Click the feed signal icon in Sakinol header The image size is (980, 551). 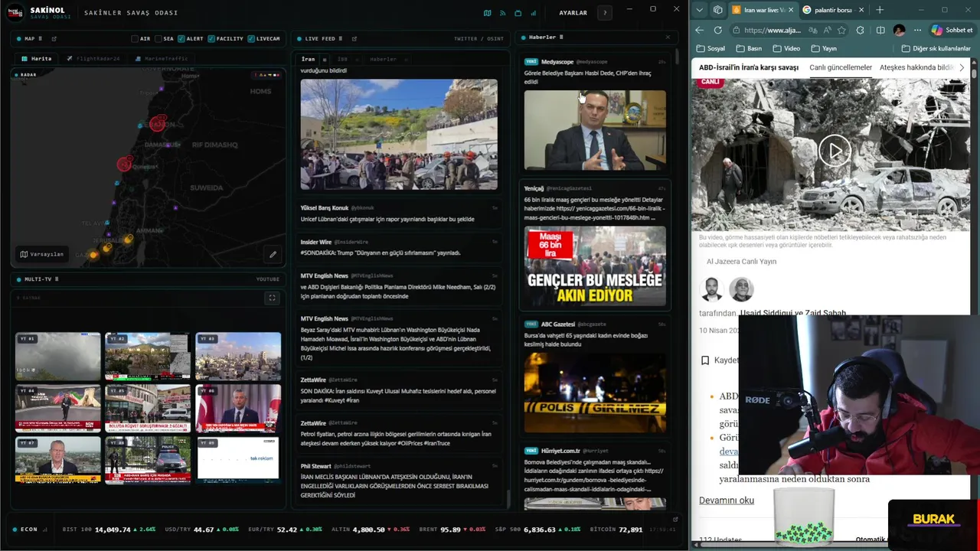503,13
